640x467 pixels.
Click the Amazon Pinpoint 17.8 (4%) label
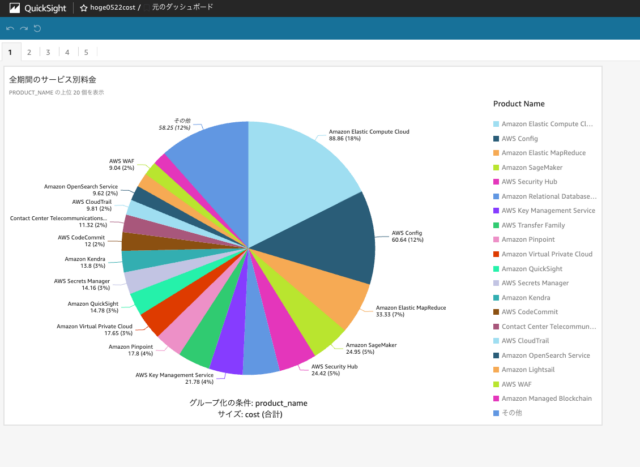(x=131, y=350)
